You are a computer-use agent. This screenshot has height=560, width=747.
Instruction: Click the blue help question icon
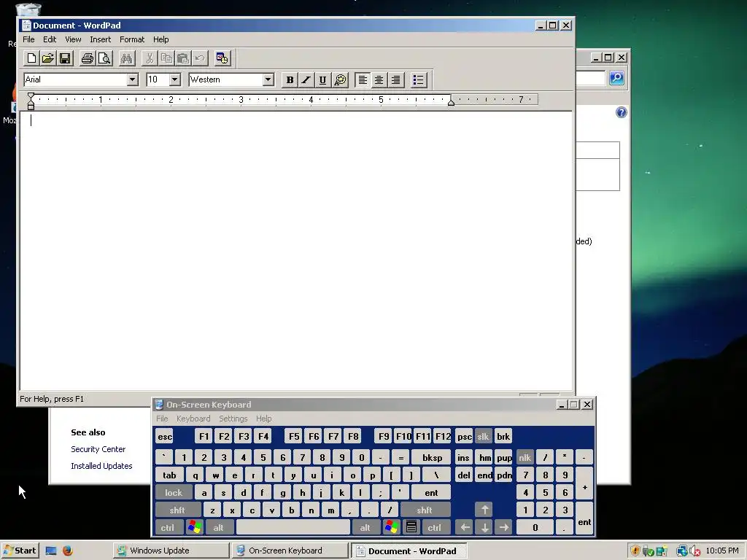pyautogui.click(x=622, y=112)
